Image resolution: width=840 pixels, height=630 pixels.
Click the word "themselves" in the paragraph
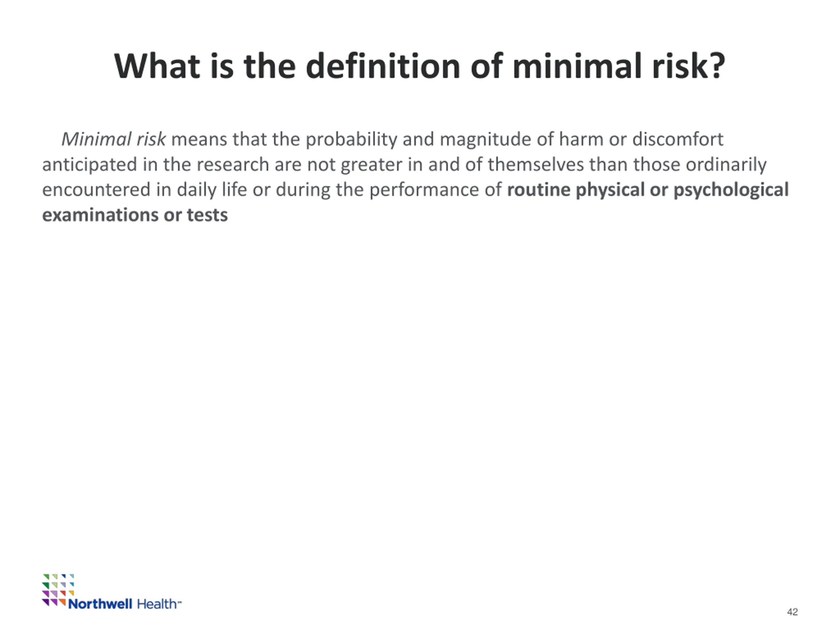point(535,164)
